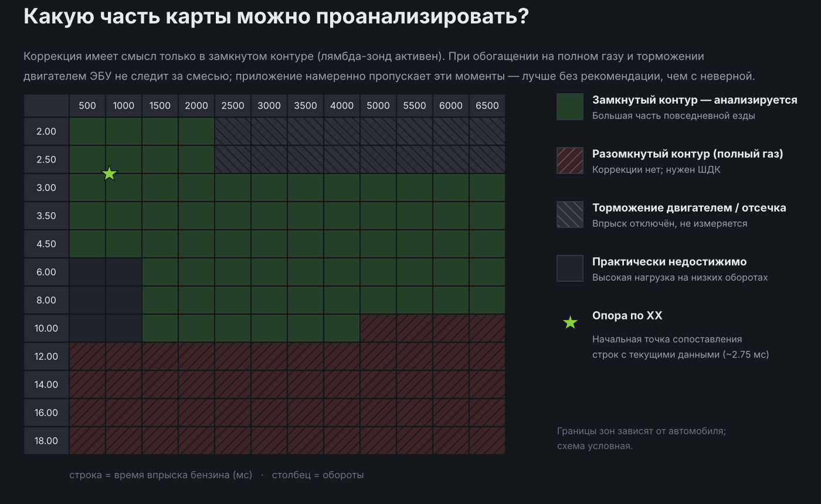The image size is (821, 504).
Task: Click the gray hatched Торможение двигателем legend swatch
Action: coord(570,214)
